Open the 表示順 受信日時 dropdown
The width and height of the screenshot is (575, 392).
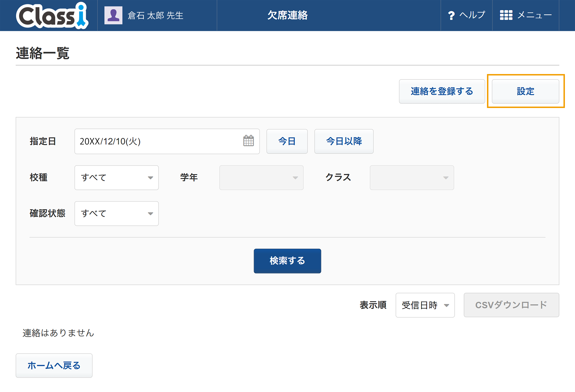coord(425,305)
